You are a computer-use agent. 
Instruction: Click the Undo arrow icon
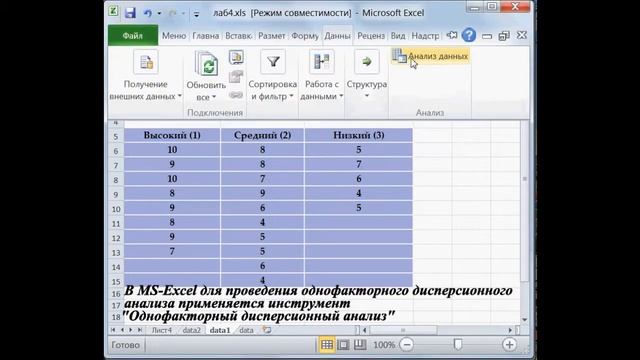point(148,13)
